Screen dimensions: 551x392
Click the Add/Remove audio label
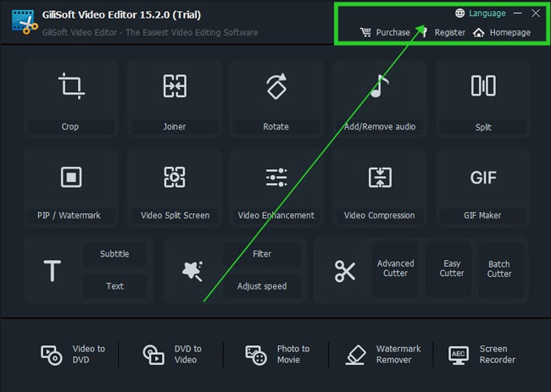pos(380,126)
